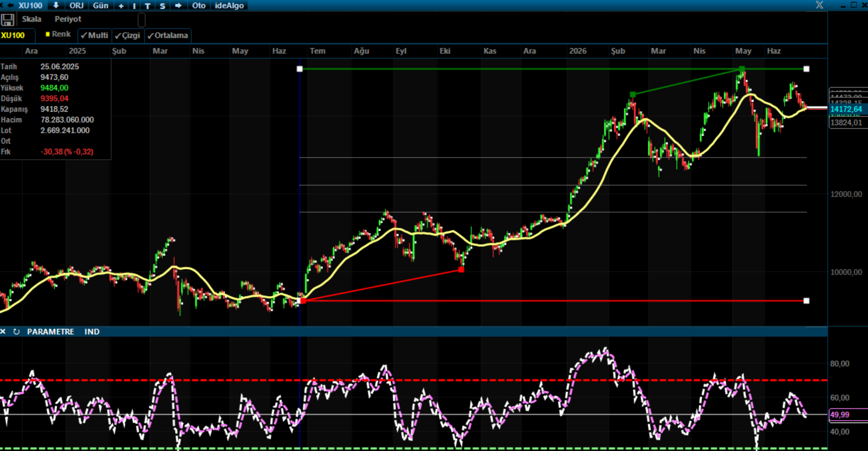Click the Hacim value 78.283.060.000

(67, 120)
